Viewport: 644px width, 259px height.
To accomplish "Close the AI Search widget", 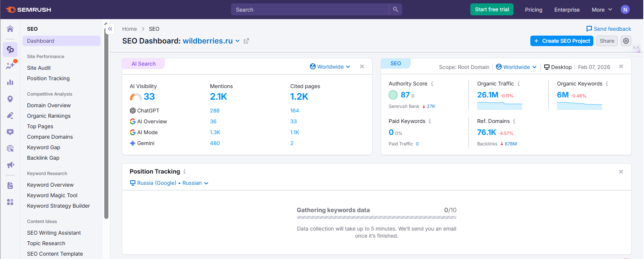I will 362,66.
